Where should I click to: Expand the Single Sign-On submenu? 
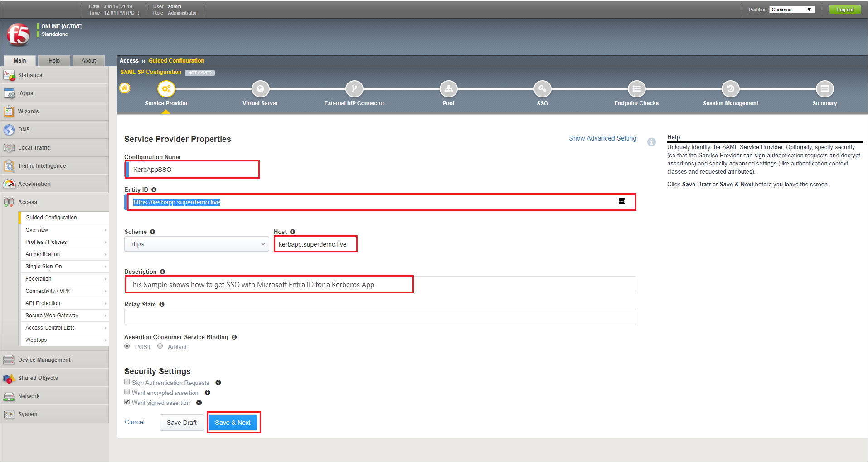pos(105,267)
